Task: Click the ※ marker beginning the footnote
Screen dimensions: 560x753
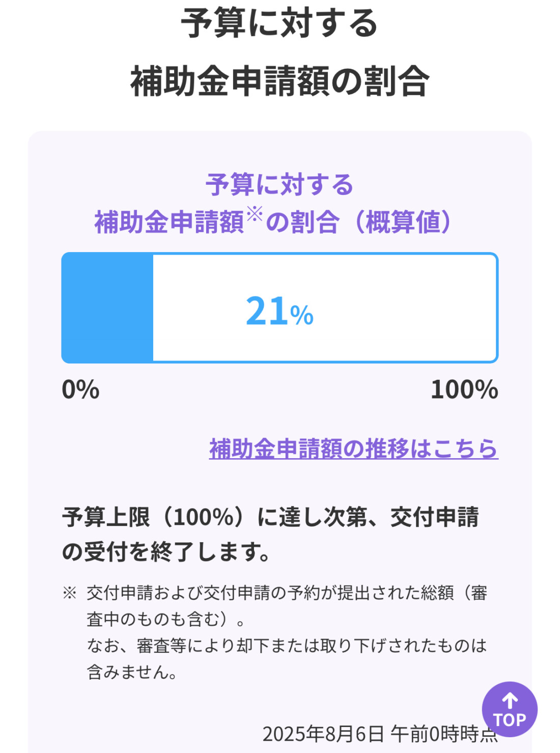Action: (69, 593)
